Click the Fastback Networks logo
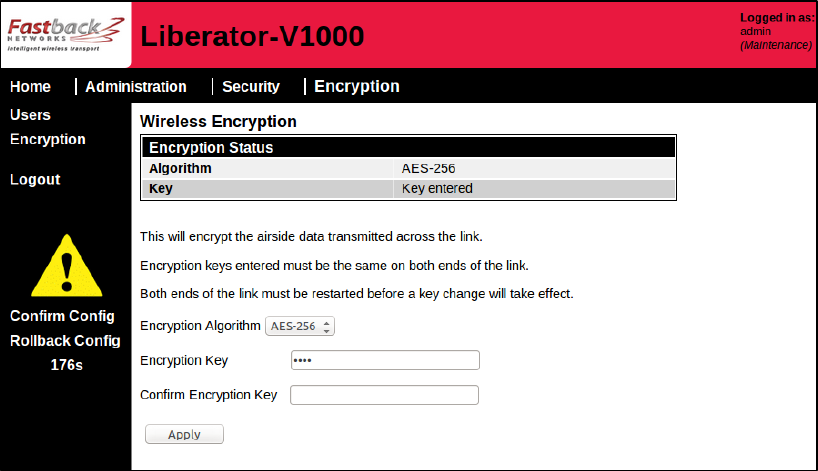Screen dimensions: 818x471 [64, 34]
